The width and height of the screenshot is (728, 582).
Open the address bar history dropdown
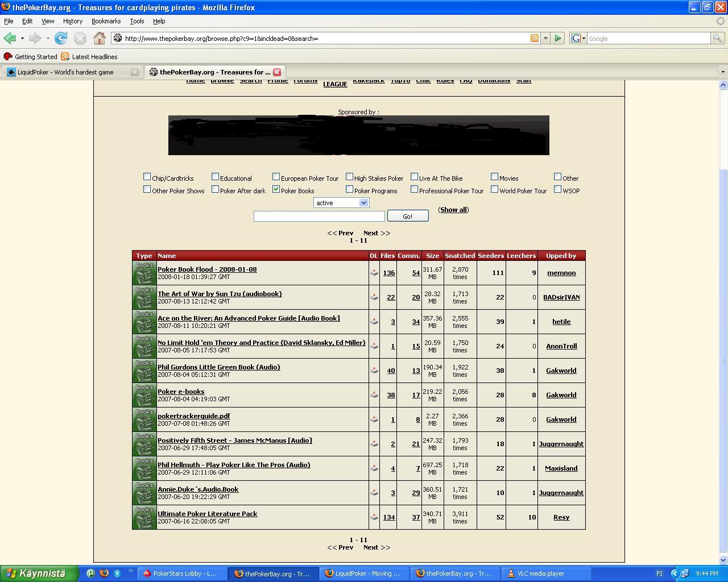point(545,38)
